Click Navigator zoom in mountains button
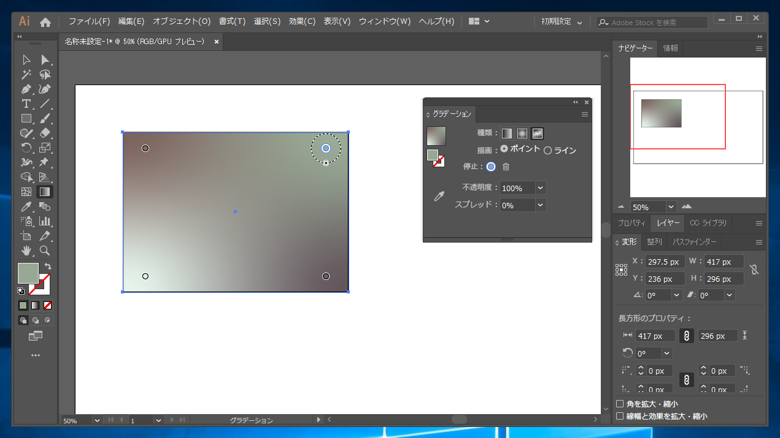This screenshot has height=438, width=780. coord(687,207)
